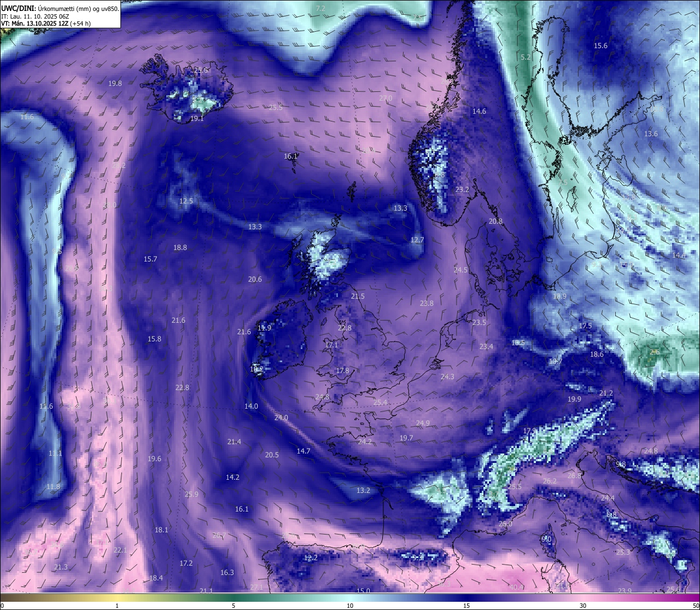
Task: Click the 23.8 value label
Action: pos(427,303)
